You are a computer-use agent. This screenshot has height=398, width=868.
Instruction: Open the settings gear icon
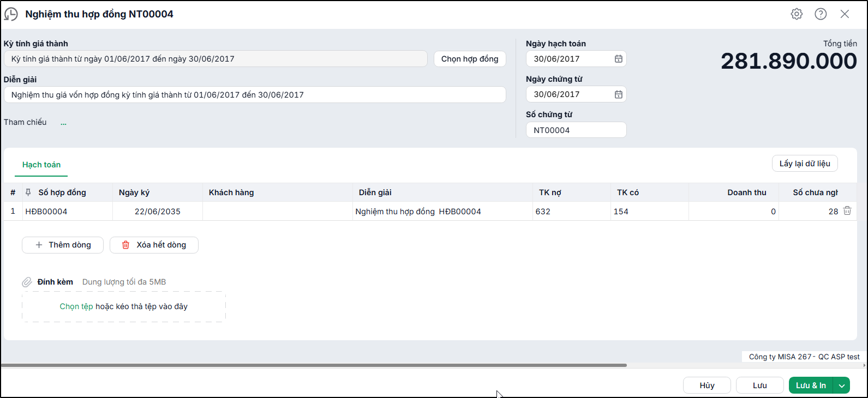click(x=797, y=14)
